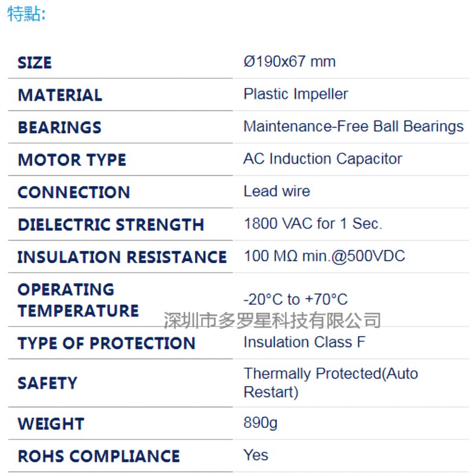Select the SIZE row label
This screenshot has width=476, height=476.
pyautogui.click(x=35, y=62)
